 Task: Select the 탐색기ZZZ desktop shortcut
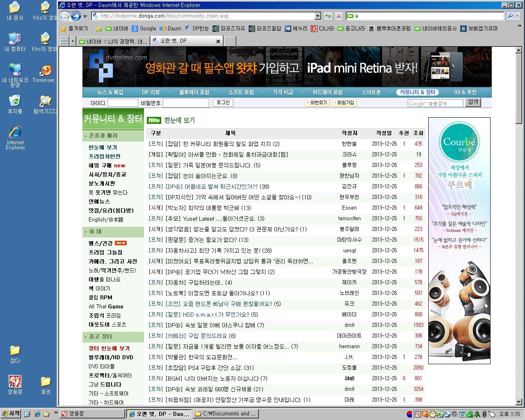coord(45,104)
